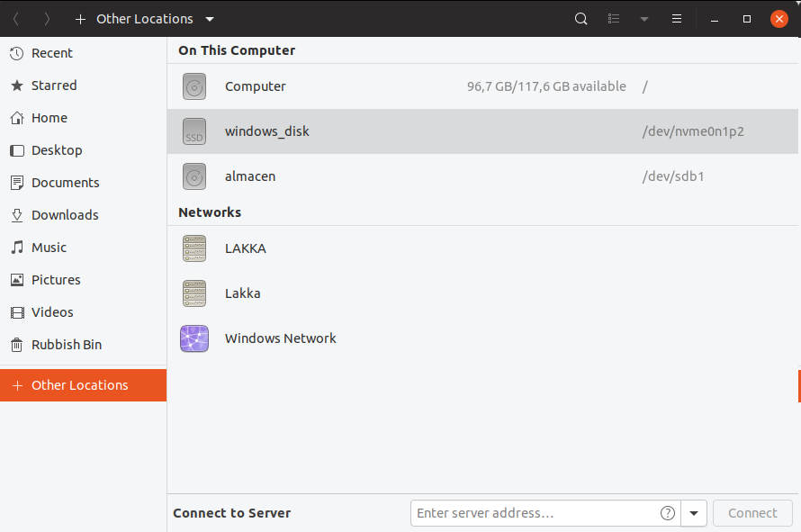Click the Windows Network globe icon
The width and height of the screenshot is (801, 532).
[194, 338]
